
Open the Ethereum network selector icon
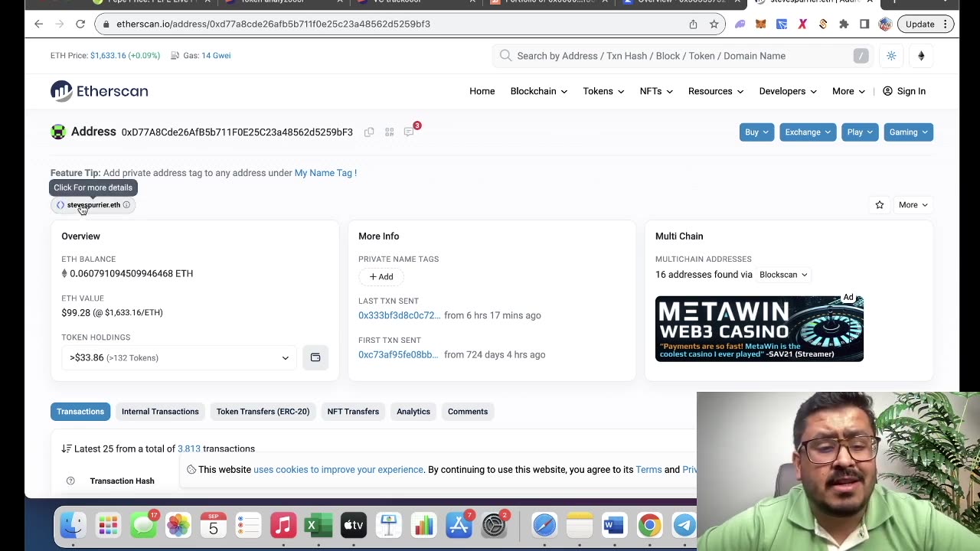pos(921,56)
